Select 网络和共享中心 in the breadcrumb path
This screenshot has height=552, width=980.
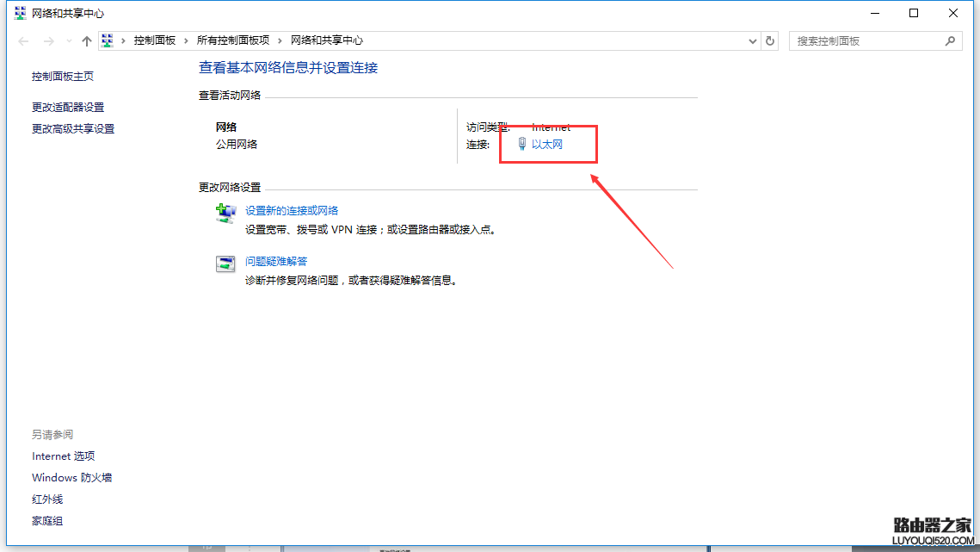pos(326,40)
